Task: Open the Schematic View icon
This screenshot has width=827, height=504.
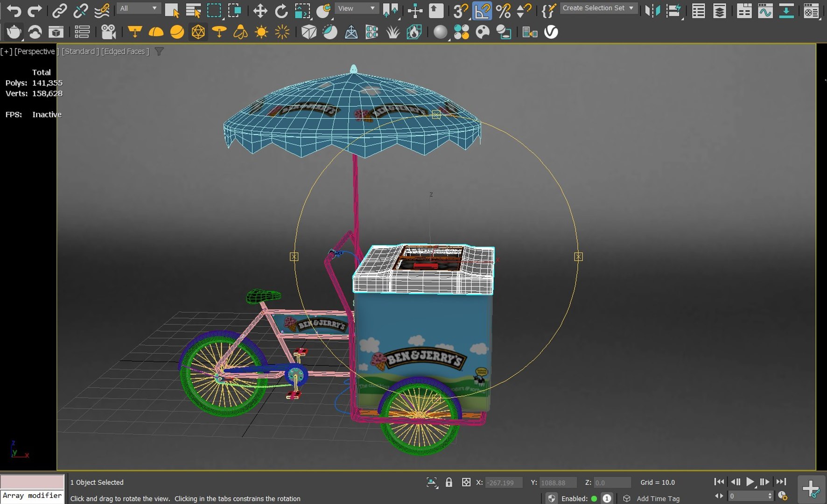Action: coord(786,10)
